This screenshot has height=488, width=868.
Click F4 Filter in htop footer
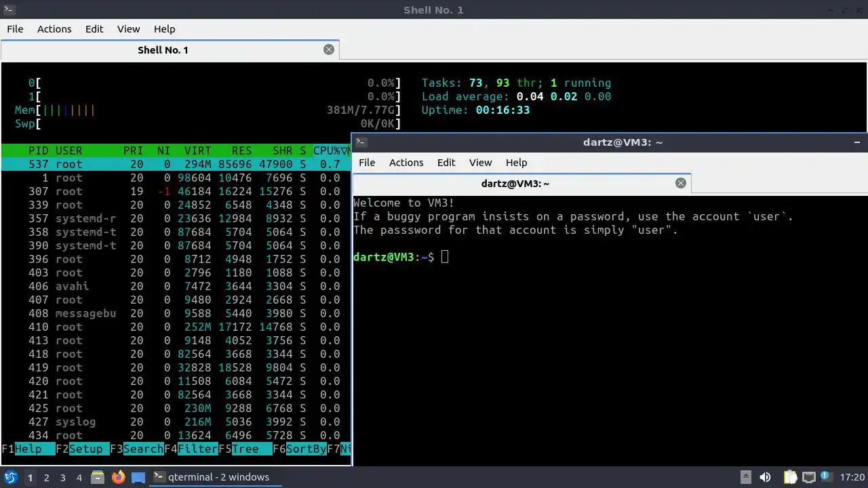[x=191, y=449]
